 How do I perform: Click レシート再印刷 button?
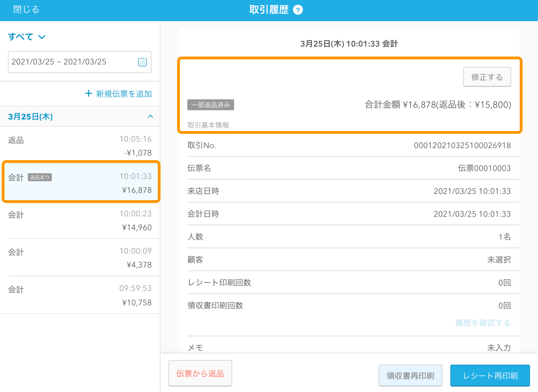point(490,375)
